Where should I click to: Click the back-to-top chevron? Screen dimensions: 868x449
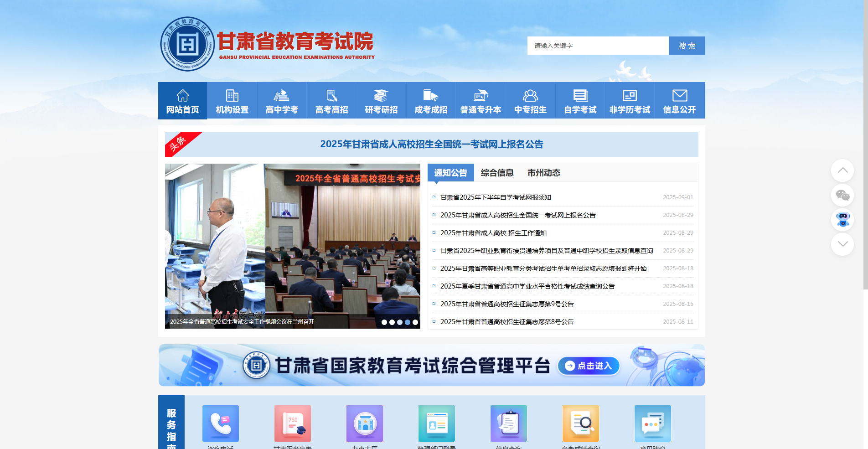pyautogui.click(x=843, y=170)
